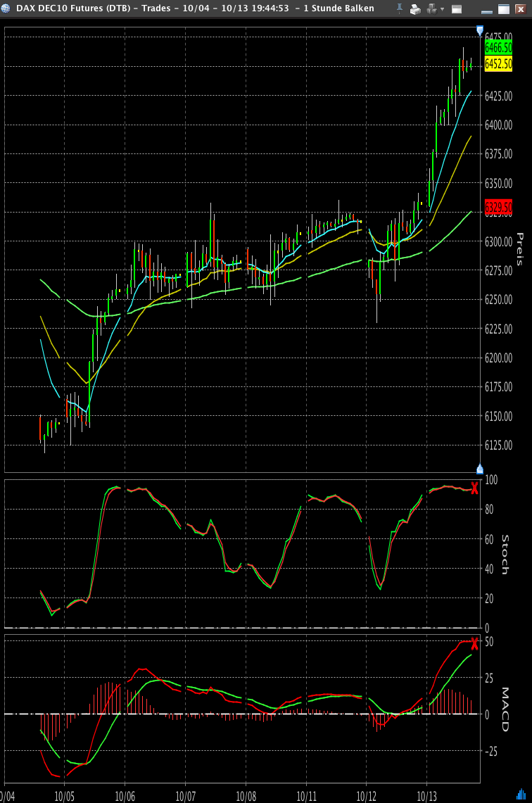Click the 6250.00 price scale value

(x=498, y=300)
